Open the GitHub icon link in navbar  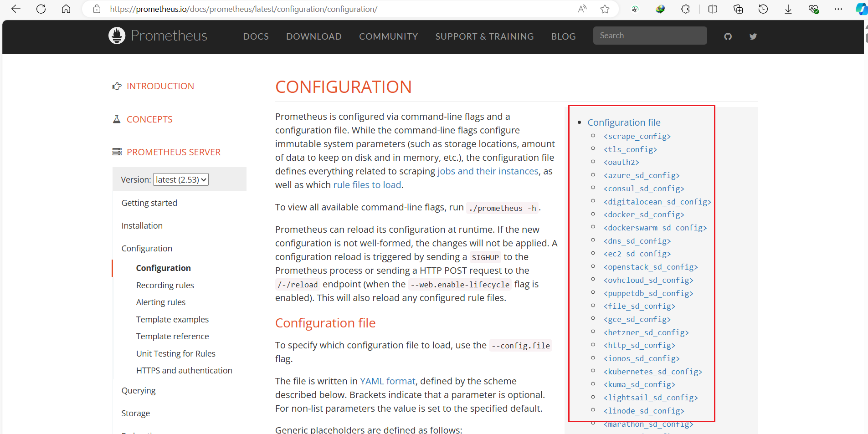pos(728,36)
